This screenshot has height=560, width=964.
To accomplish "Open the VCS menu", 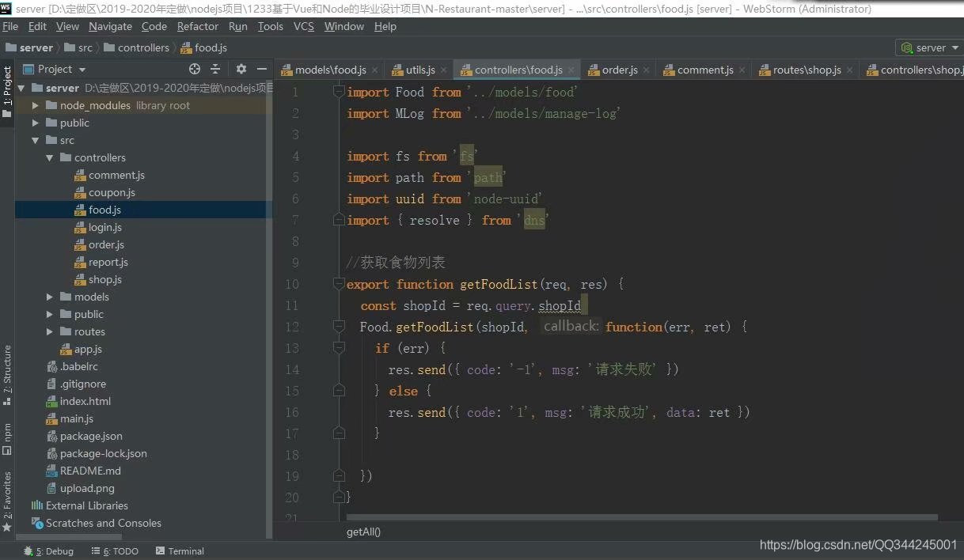I will click(x=303, y=26).
